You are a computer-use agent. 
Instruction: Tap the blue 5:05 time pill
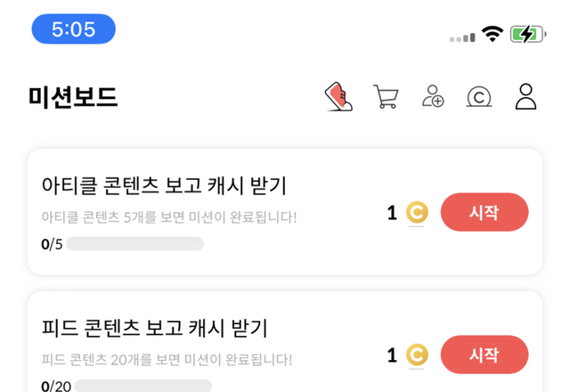[74, 29]
